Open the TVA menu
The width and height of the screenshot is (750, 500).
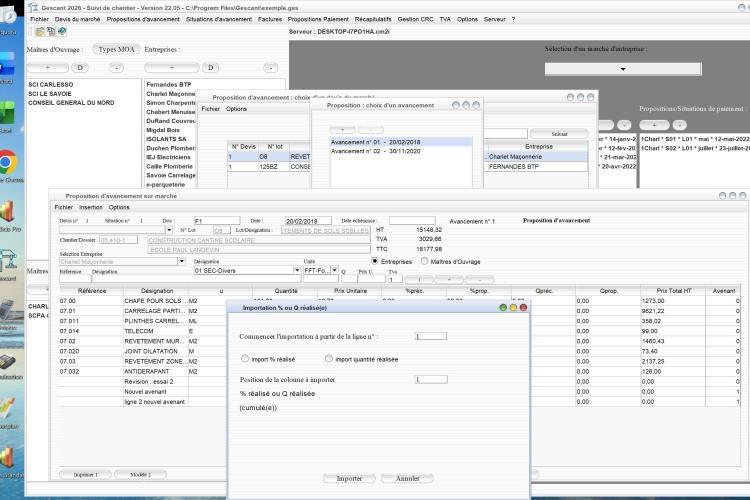click(445, 19)
